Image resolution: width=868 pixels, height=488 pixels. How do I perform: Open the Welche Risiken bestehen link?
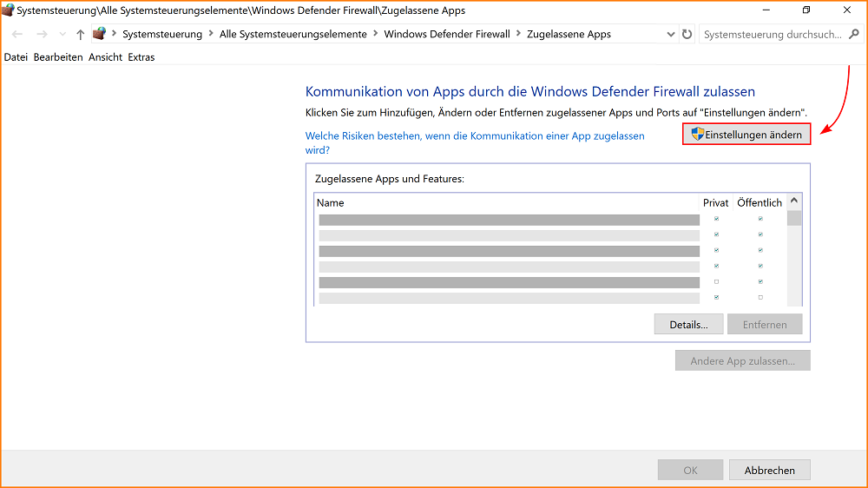coord(475,143)
